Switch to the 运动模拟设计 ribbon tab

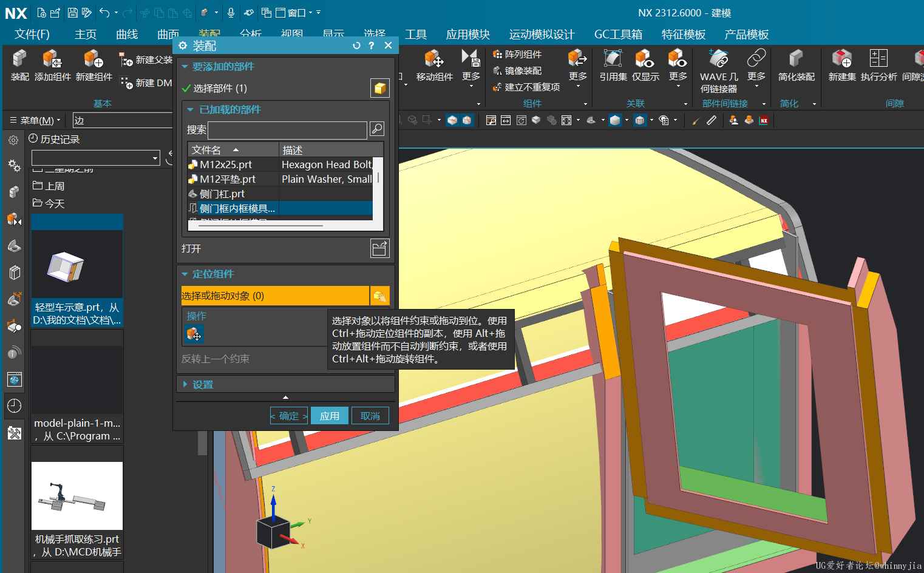(x=542, y=35)
